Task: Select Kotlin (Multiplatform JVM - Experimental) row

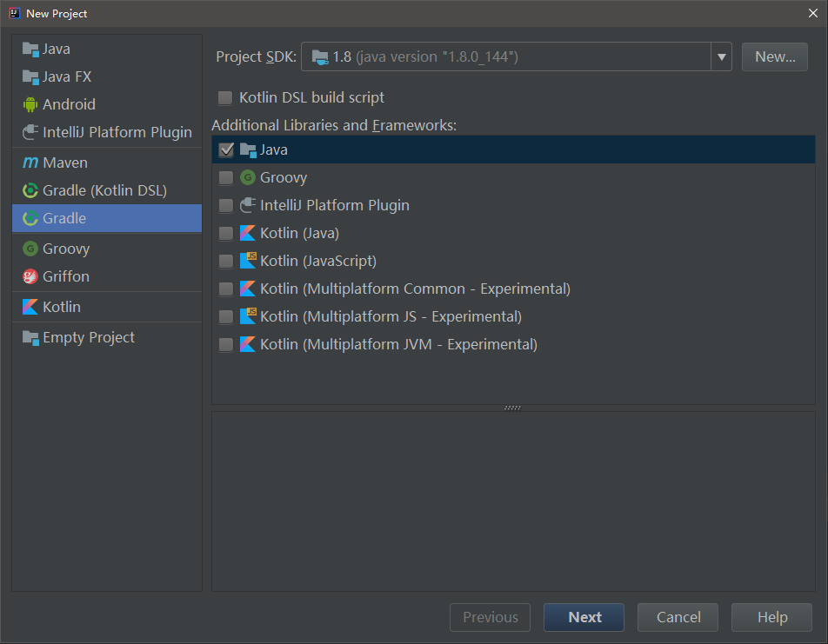Action: click(x=398, y=344)
